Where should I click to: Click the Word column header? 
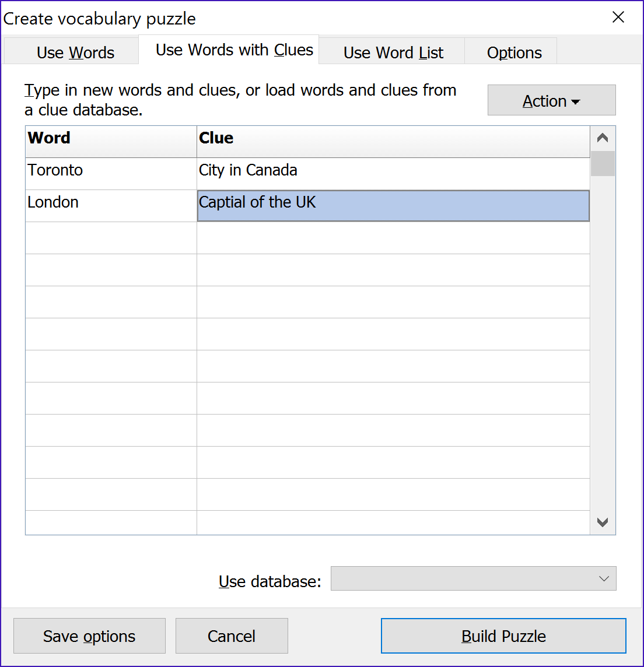coord(111,139)
